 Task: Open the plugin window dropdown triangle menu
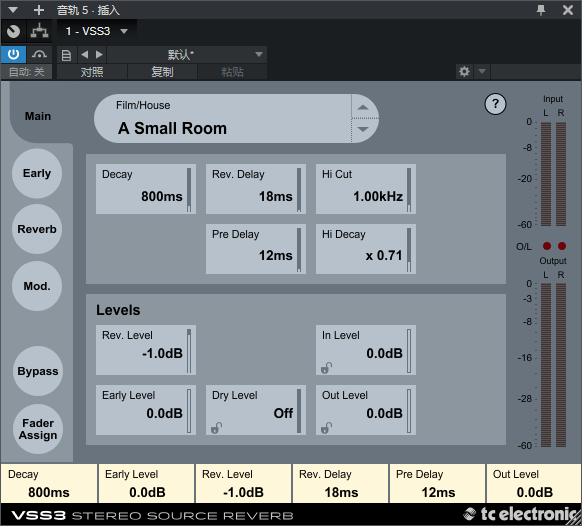(13, 10)
